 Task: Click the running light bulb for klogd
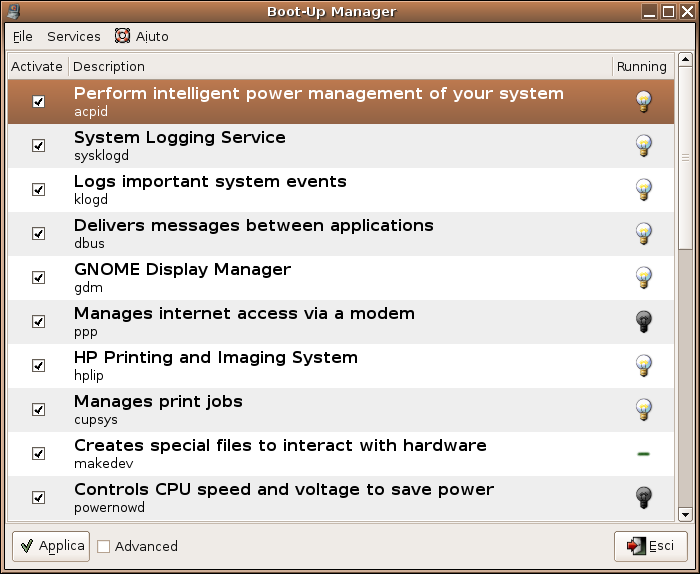[x=643, y=189]
